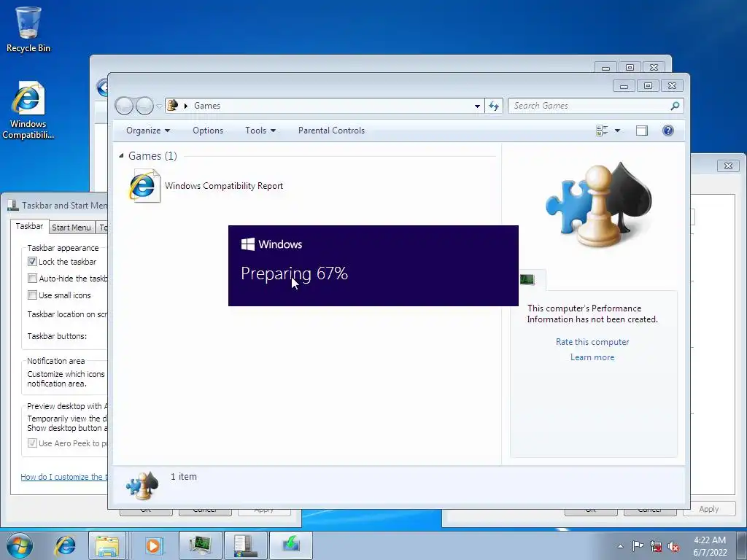The image size is (747, 560).
Task: Click the 1 item status text
Action: (x=183, y=476)
